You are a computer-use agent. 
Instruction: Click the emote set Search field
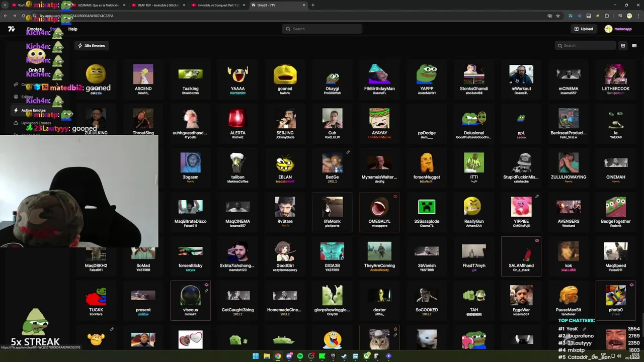click(585, 46)
